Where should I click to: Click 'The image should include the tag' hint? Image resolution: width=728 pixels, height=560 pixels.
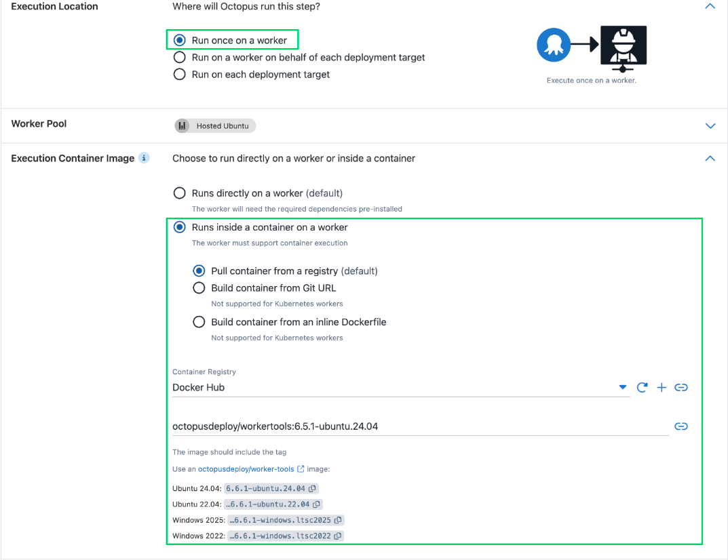click(229, 452)
